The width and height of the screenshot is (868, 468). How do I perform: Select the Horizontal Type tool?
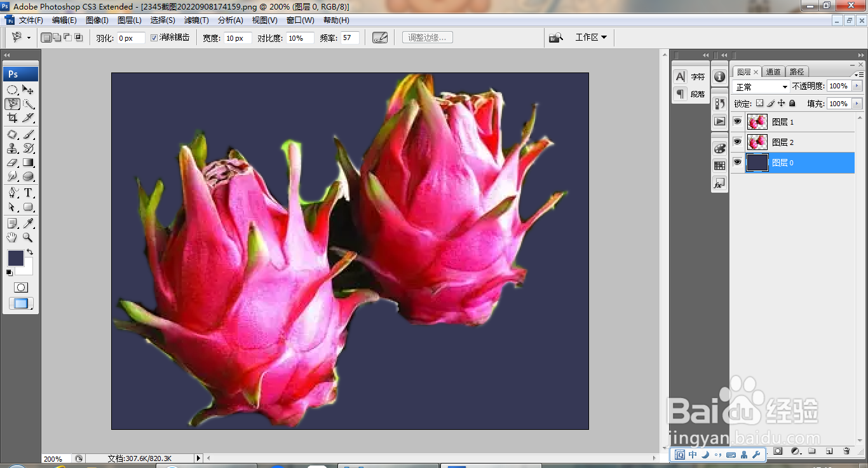29,193
